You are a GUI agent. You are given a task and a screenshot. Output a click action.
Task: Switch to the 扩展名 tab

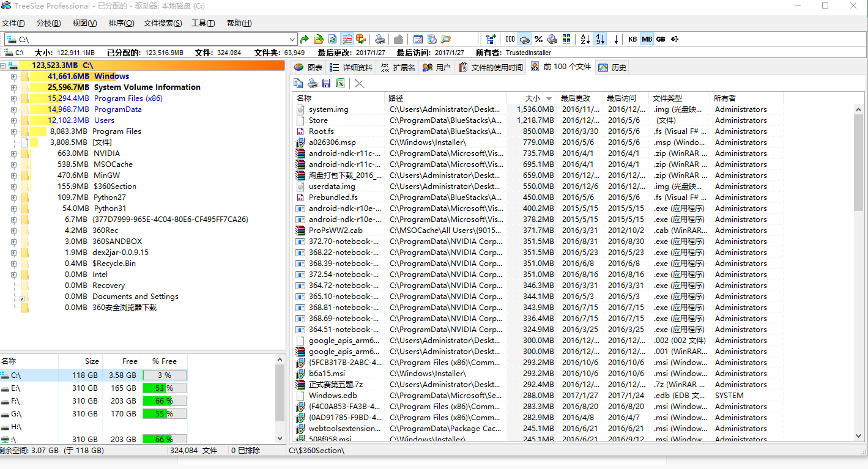398,67
